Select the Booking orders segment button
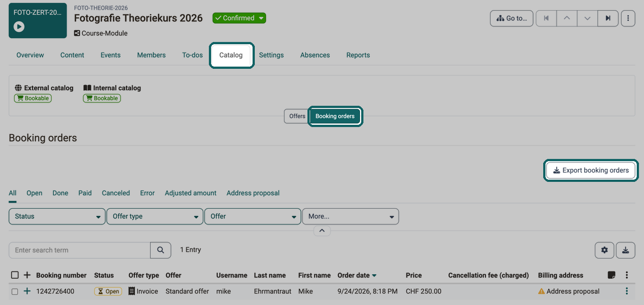Image resolution: width=644 pixels, height=305 pixels. click(335, 116)
